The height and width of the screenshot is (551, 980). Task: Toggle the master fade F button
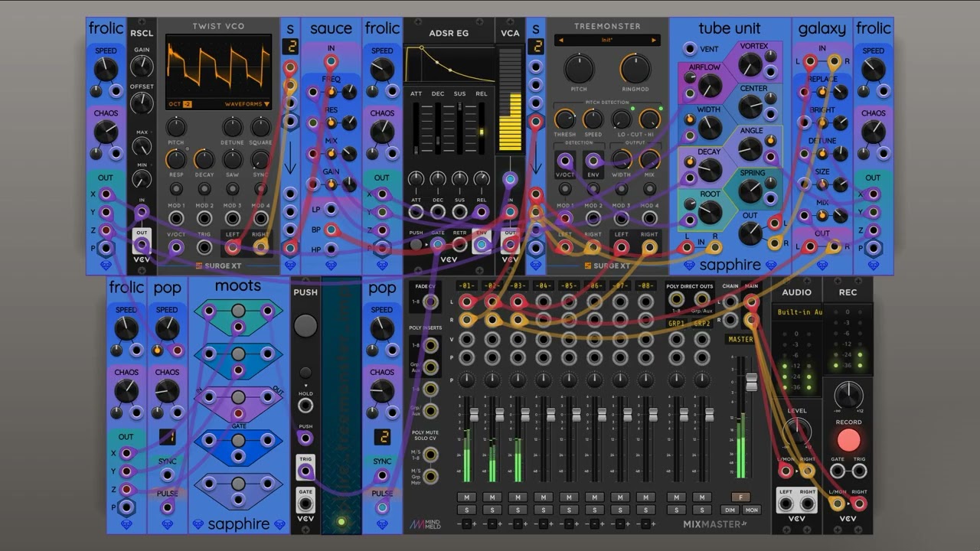(741, 497)
